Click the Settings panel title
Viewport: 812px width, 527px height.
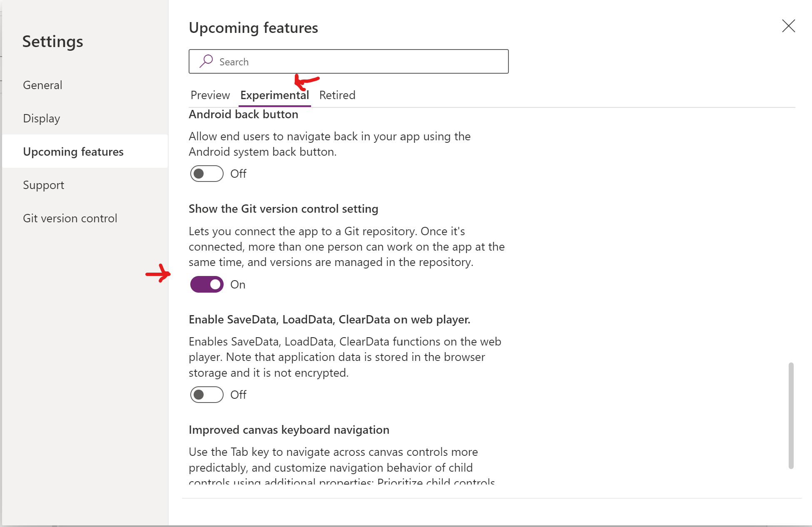coord(52,41)
